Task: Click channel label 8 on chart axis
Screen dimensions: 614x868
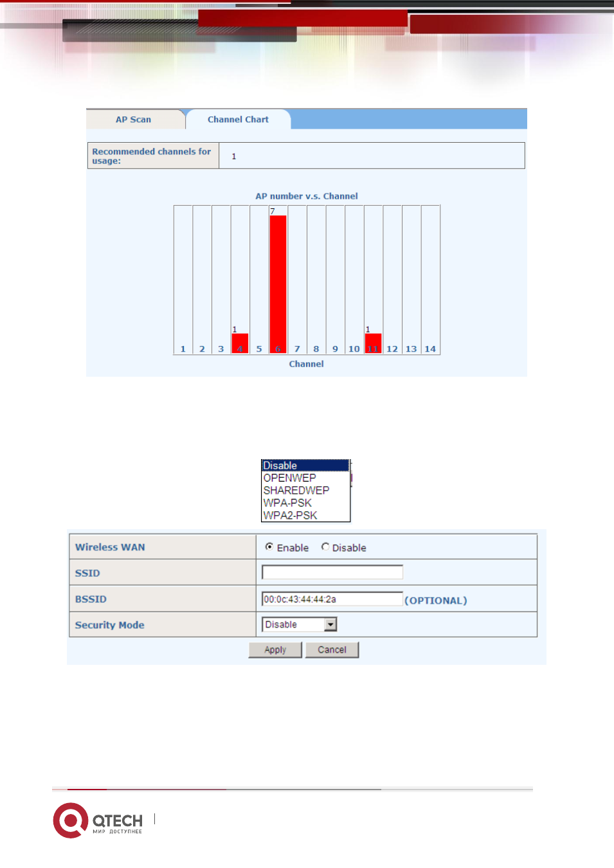Action: point(316,349)
